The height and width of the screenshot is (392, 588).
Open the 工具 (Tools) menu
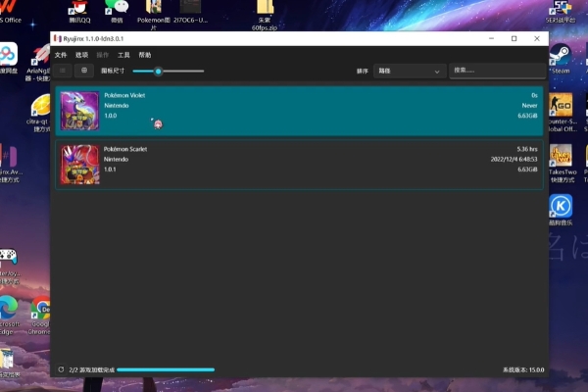[123, 55]
